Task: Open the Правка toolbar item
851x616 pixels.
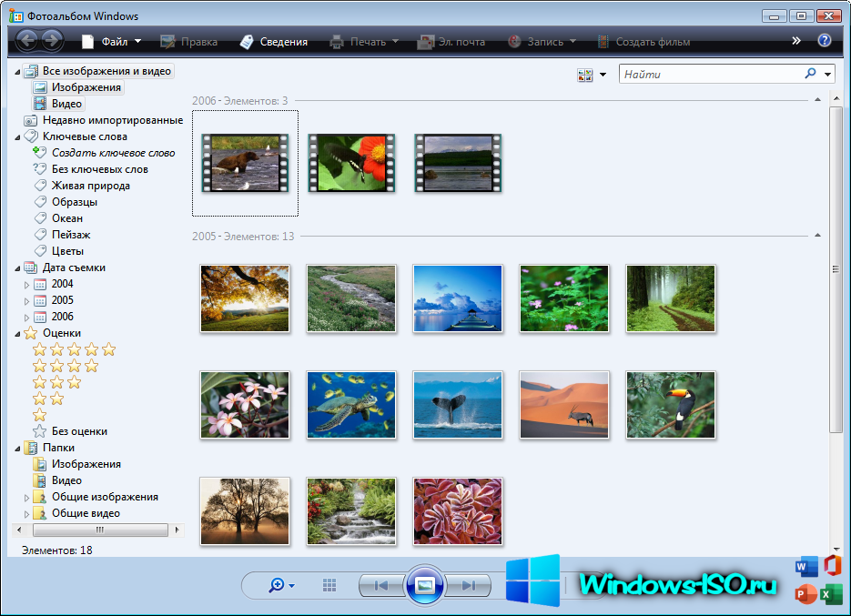Action: click(x=189, y=41)
